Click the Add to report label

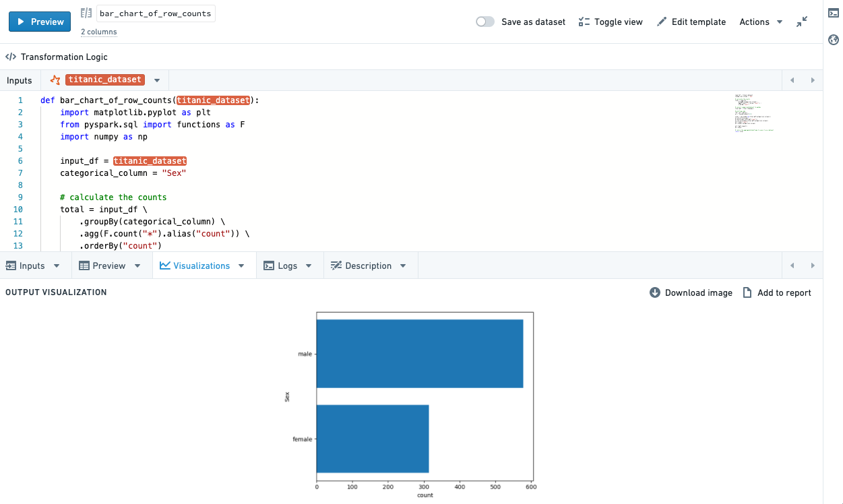point(784,292)
